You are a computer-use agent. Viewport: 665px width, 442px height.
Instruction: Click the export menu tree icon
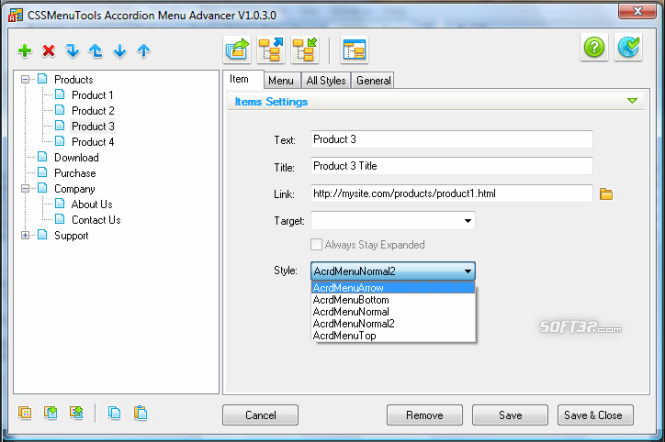pyautogui.click(x=271, y=50)
